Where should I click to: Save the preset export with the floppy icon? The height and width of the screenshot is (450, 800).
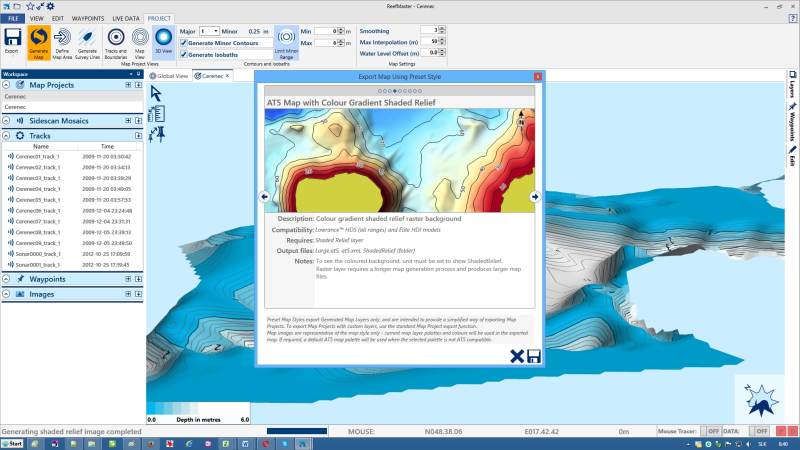(x=534, y=356)
